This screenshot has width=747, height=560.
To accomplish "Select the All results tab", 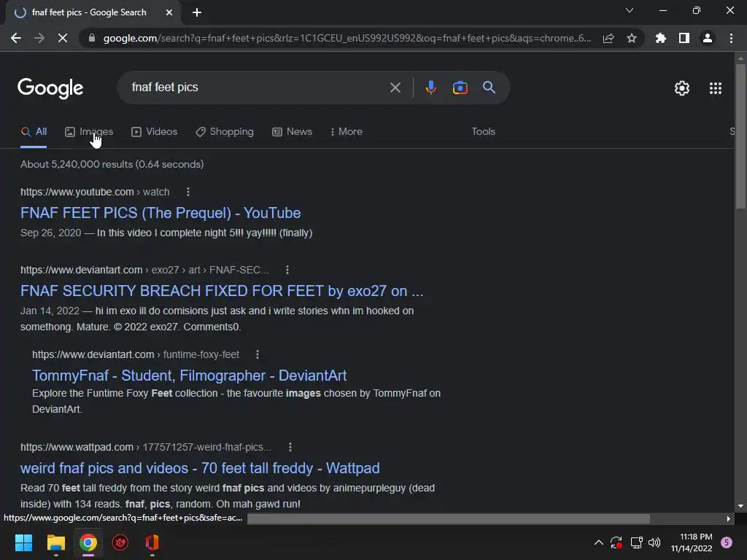I will point(34,132).
